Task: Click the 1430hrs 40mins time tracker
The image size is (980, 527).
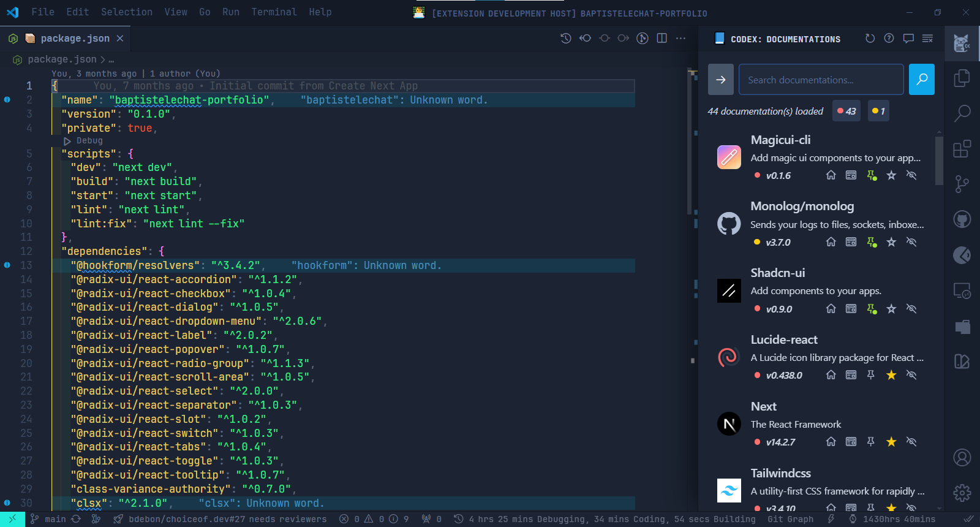Action: [892, 519]
